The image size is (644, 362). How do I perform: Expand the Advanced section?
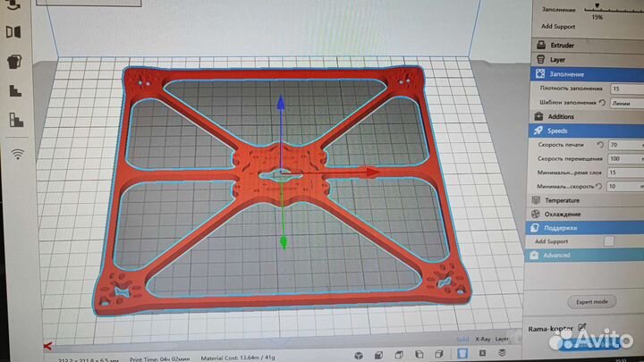pyautogui.click(x=584, y=256)
